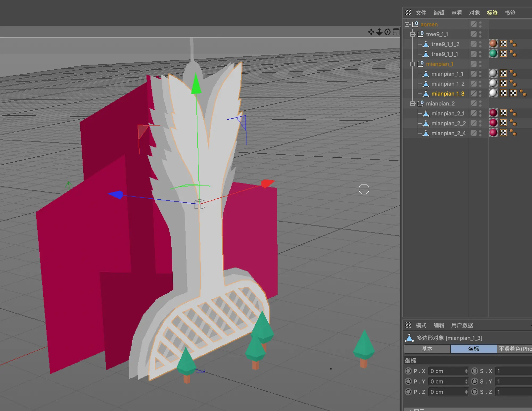532x411 pixels.
Task: Select mianpian_2_2 object in the list
Action: tap(448, 123)
